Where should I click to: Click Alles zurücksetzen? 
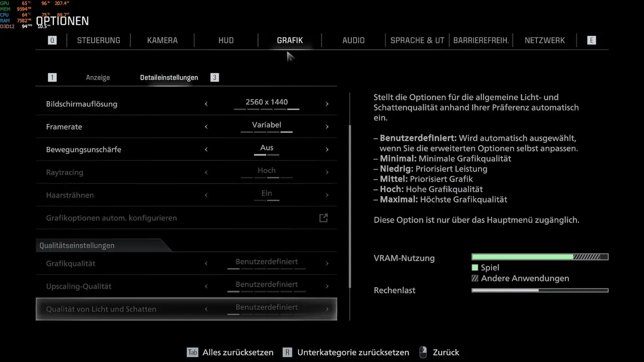pyautogui.click(x=238, y=352)
